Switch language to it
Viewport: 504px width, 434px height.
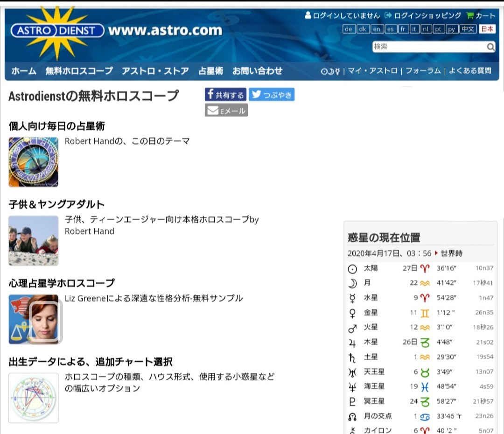(x=414, y=29)
